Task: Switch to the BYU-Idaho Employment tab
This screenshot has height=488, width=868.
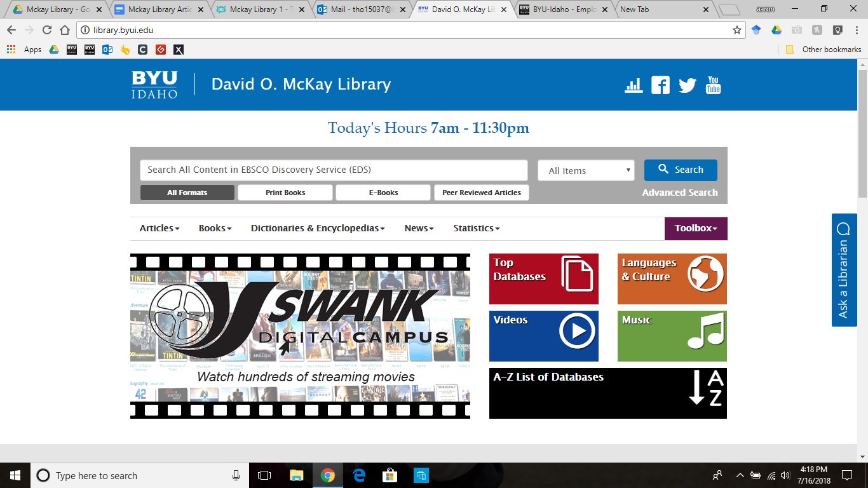Action: [564, 10]
